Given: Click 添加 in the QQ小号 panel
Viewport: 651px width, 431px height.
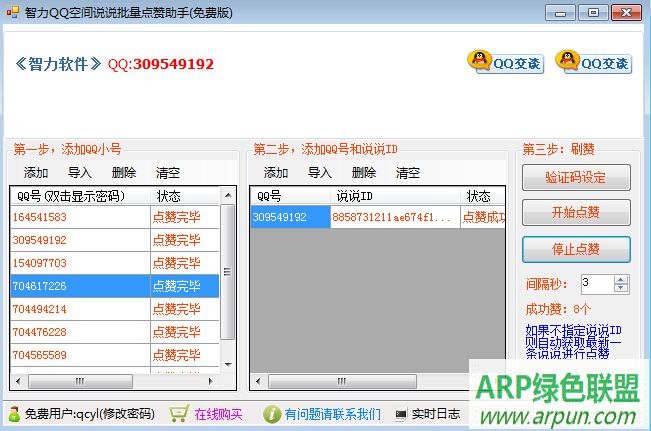Looking at the screenshot, I should click(36, 173).
